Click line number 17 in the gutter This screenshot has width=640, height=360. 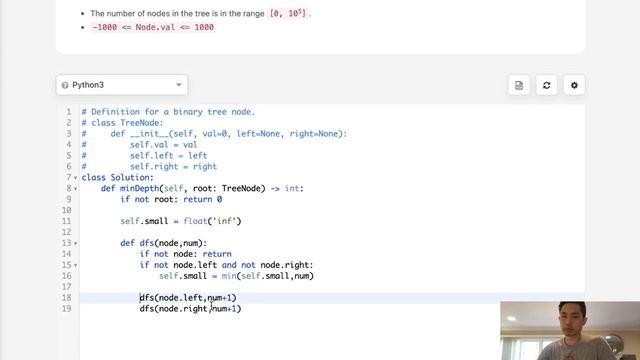point(67,287)
